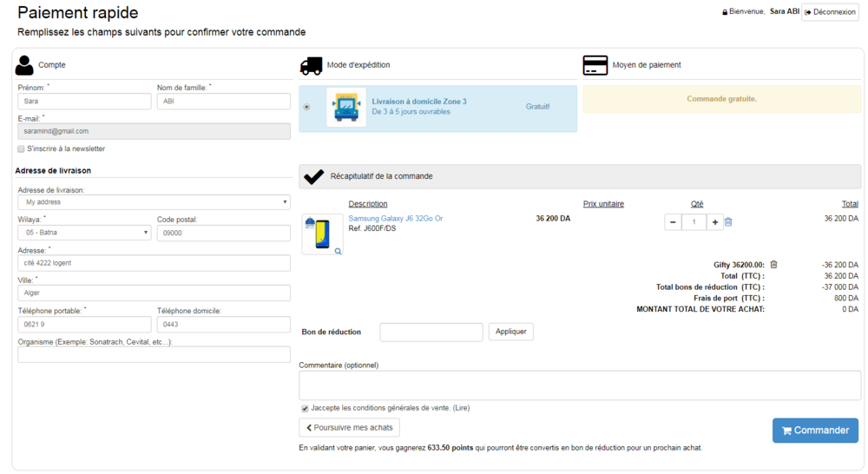
Task: Toggle the conditions générales de vente checkbox
Action: 305,409
